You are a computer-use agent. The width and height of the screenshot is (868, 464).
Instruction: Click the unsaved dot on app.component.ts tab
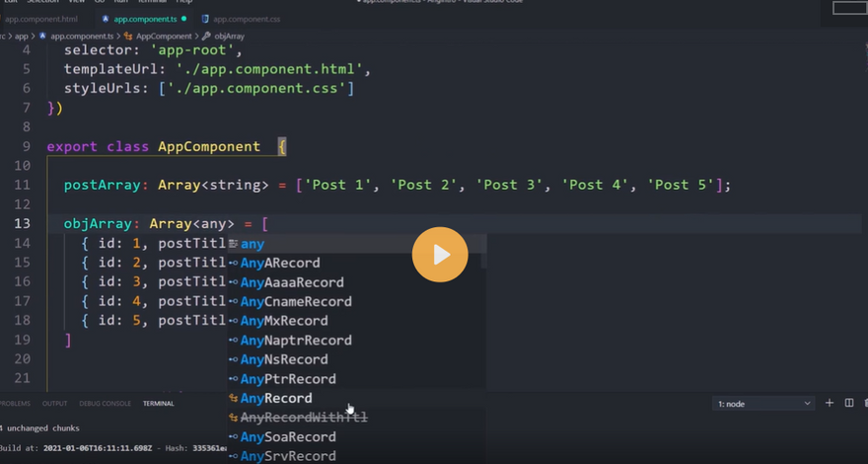pos(183,19)
